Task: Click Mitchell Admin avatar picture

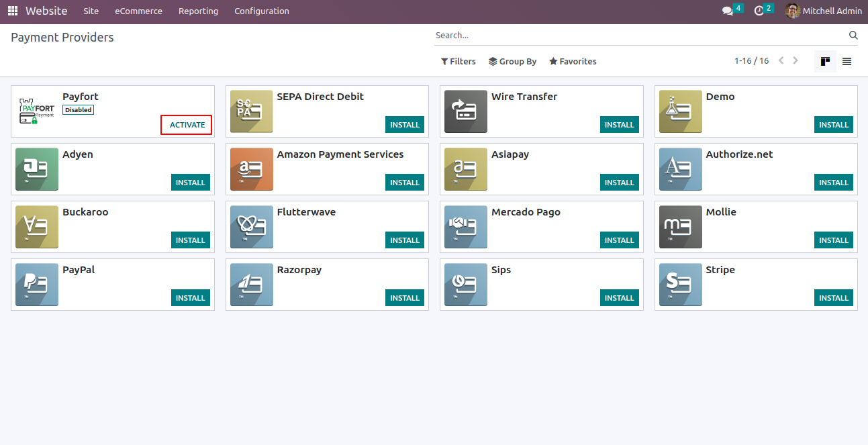Action: coord(793,11)
